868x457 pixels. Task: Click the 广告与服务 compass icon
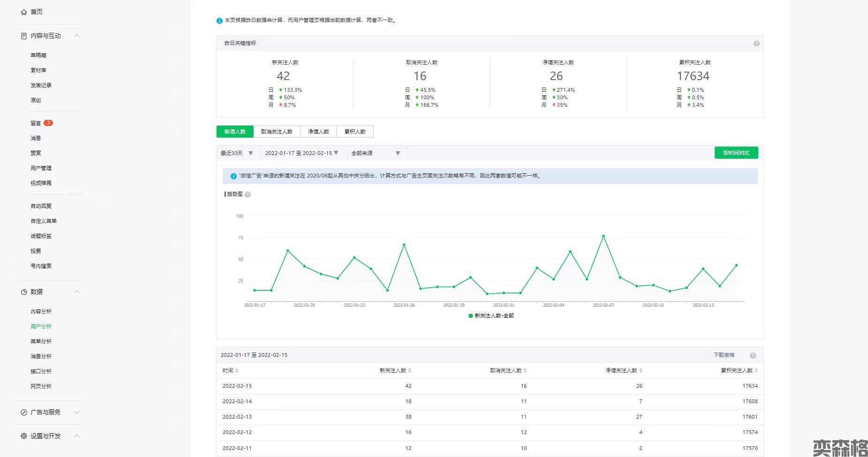tap(24, 413)
